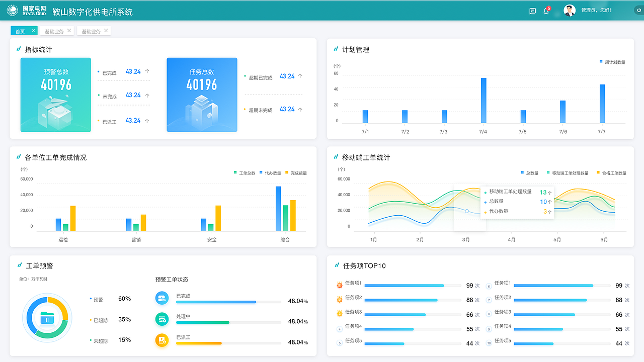Select the 7/6 bar in 计划管理
The width and height of the screenshot is (644, 362).
coord(562,112)
